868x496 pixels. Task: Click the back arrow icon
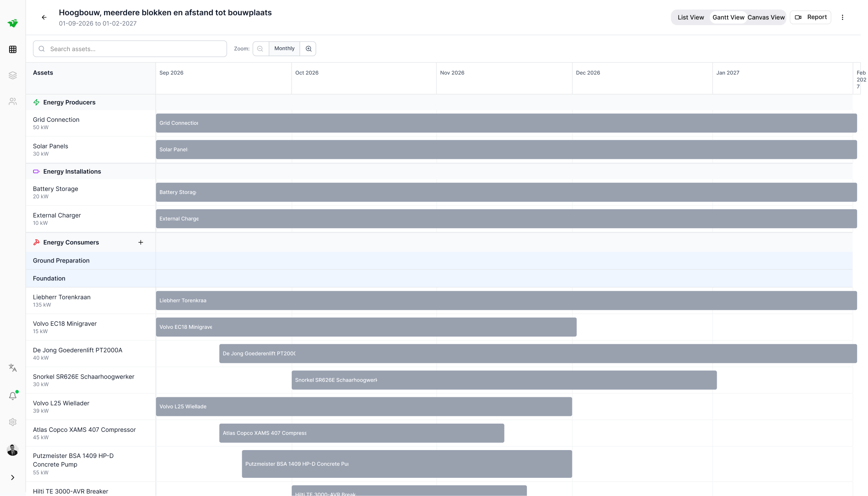click(x=44, y=17)
